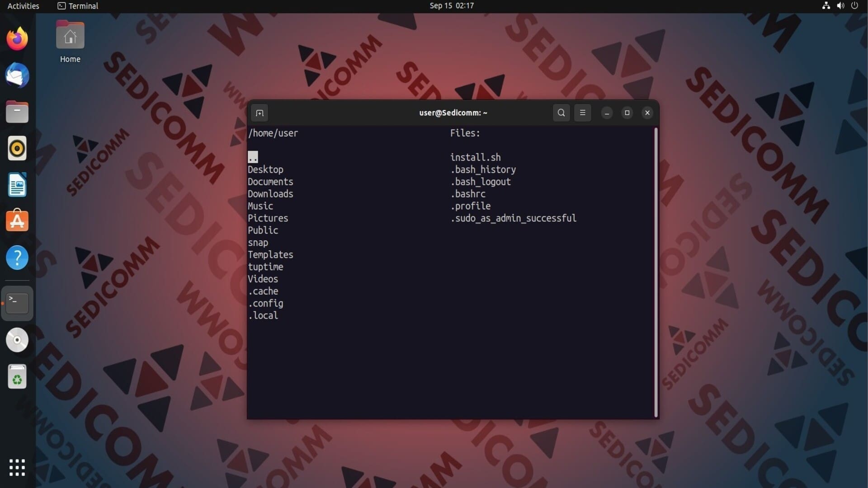The image size is (868, 488).
Task: Open the system power menu icon
Action: [x=854, y=6]
